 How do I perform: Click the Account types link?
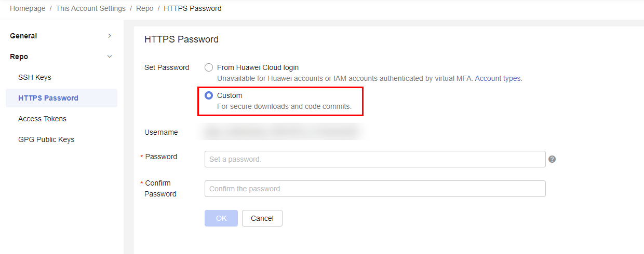[x=498, y=78]
